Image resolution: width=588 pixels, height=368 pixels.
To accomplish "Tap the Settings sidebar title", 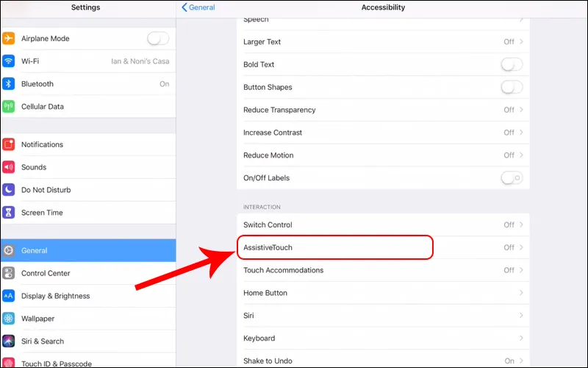I will (85, 7).
